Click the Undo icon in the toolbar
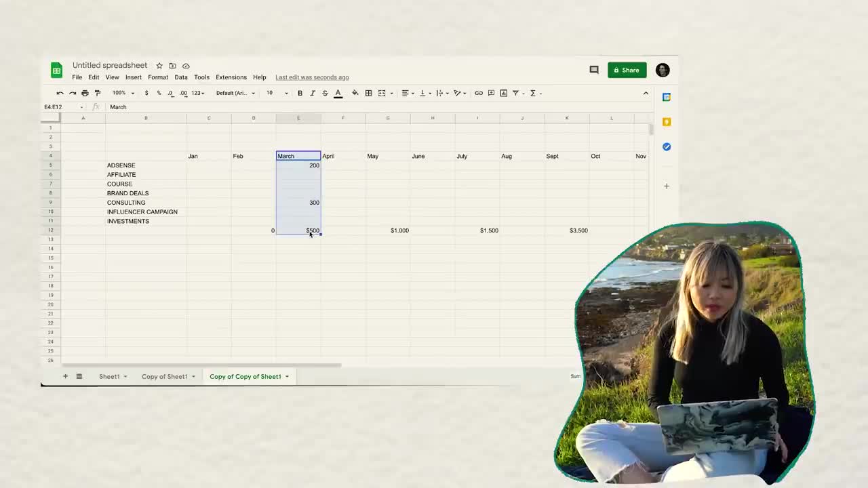Viewport: 868px width, 488px height. click(x=60, y=93)
